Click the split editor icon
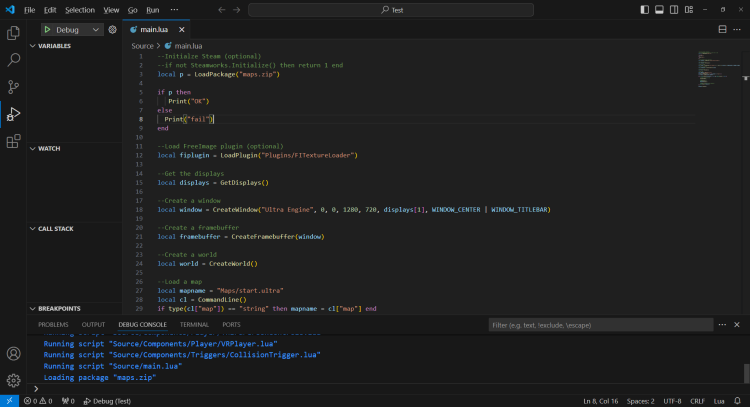The height and width of the screenshot is (407, 750). tap(721, 29)
